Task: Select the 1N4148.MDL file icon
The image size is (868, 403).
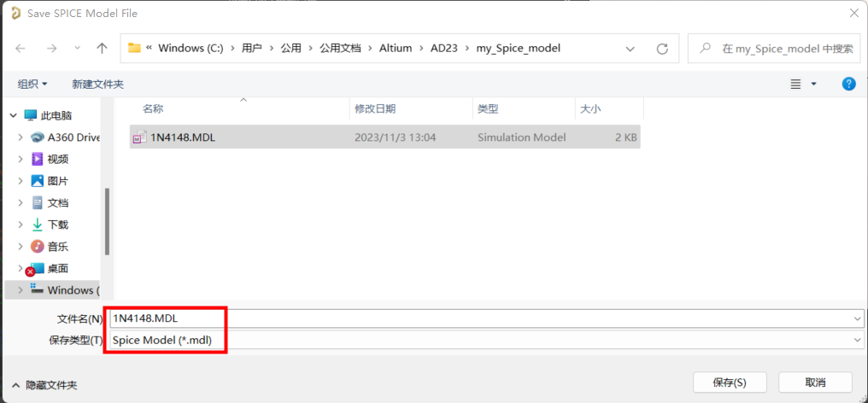Action: [x=138, y=137]
